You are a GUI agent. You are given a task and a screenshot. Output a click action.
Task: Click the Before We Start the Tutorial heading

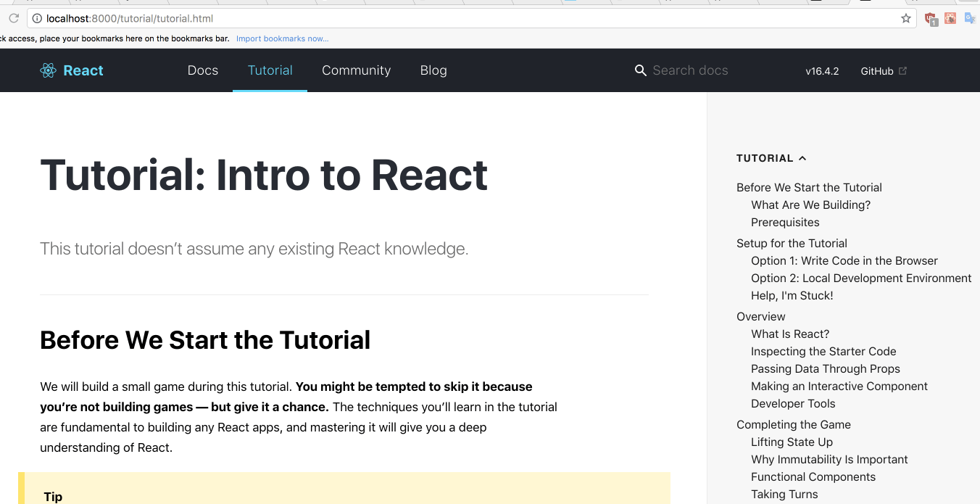coord(205,339)
